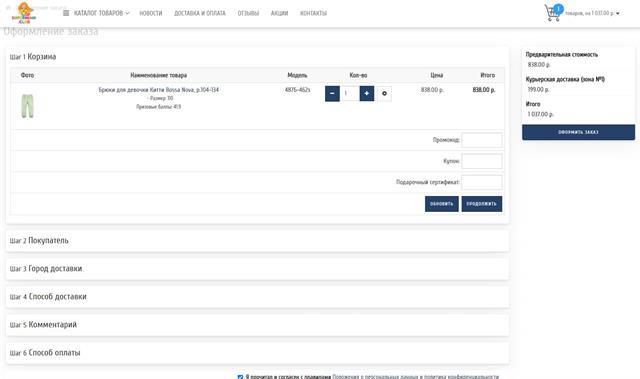Toggle the agreement with rules checkbox

click(x=240, y=377)
